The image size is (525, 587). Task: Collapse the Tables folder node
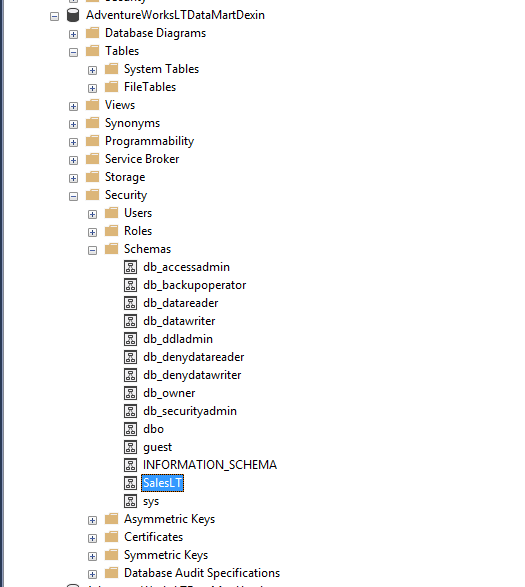[73, 52]
